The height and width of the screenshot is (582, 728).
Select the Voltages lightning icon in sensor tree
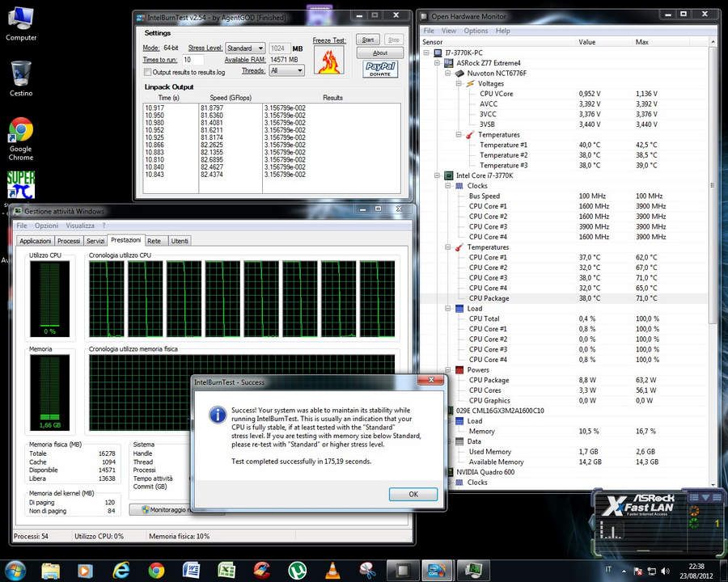[x=470, y=83]
